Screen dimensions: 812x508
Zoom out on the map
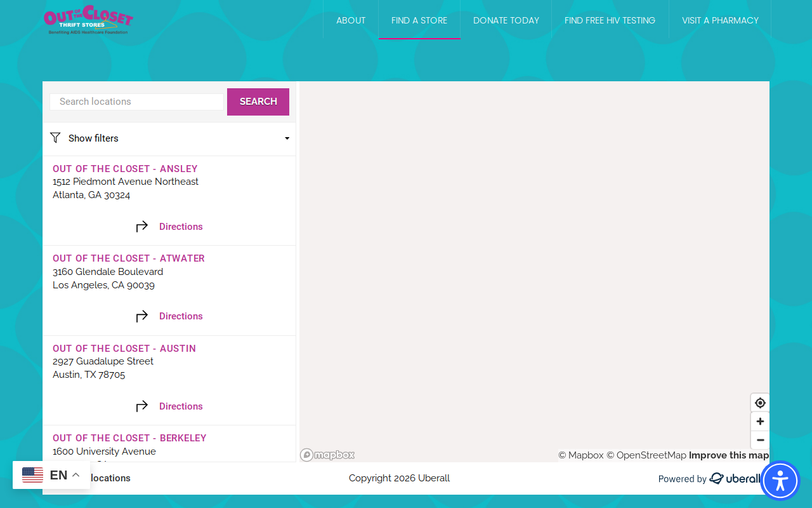pyautogui.click(x=760, y=439)
